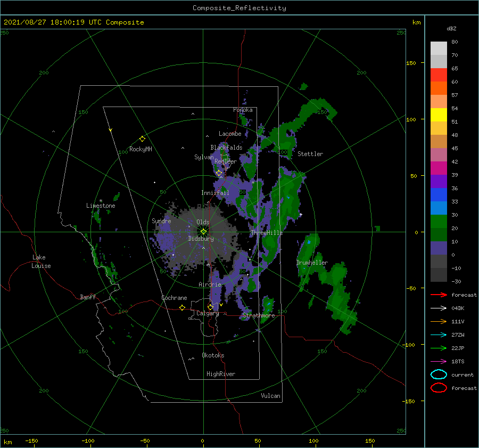Click the HighRiver label

tap(221, 374)
